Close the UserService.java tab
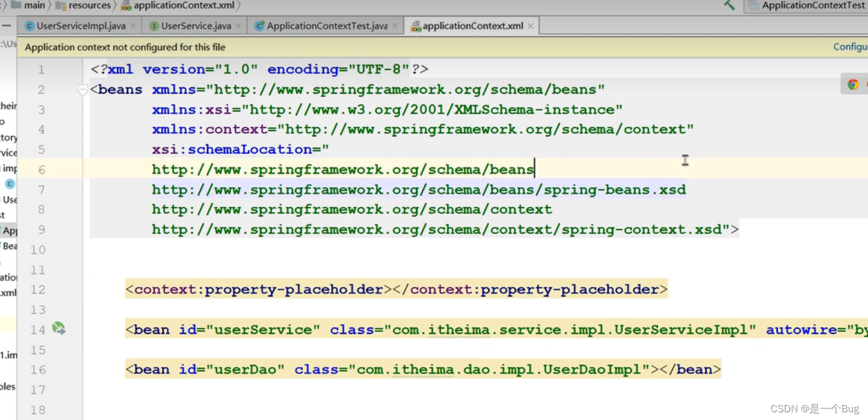The height and width of the screenshot is (420, 868). [x=238, y=26]
